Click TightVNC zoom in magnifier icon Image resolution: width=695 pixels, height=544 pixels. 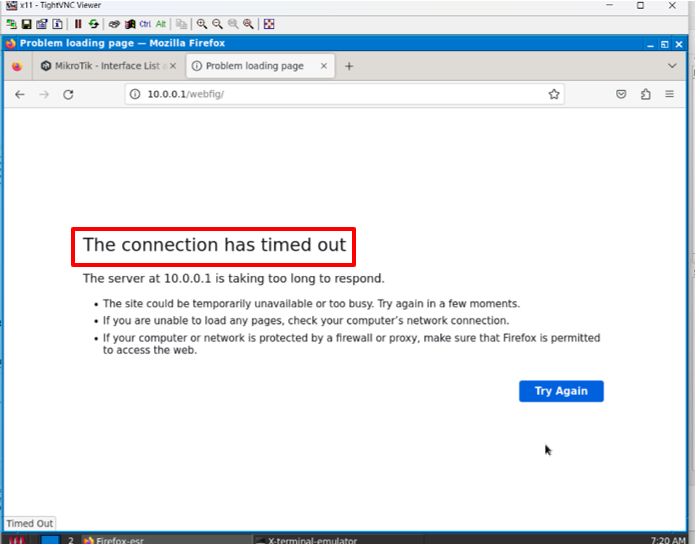202,23
